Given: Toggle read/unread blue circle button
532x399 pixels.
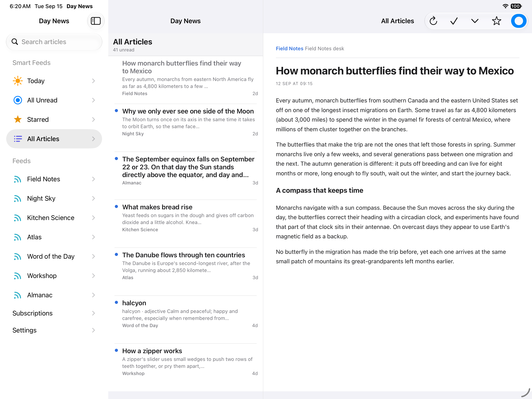Looking at the screenshot, I should coord(518,21).
